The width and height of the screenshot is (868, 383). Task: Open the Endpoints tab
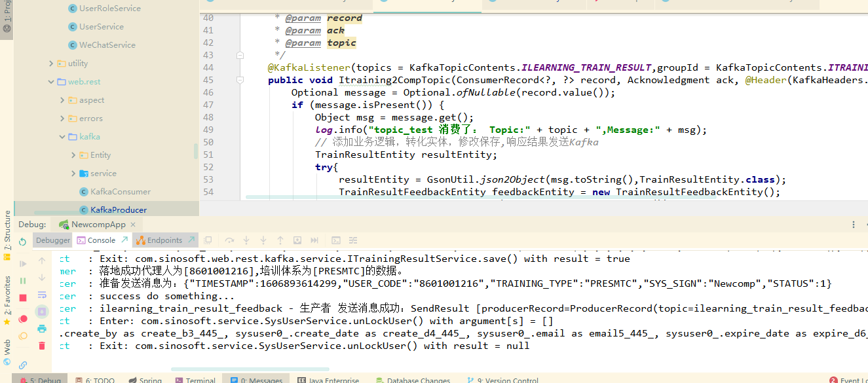(165, 240)
